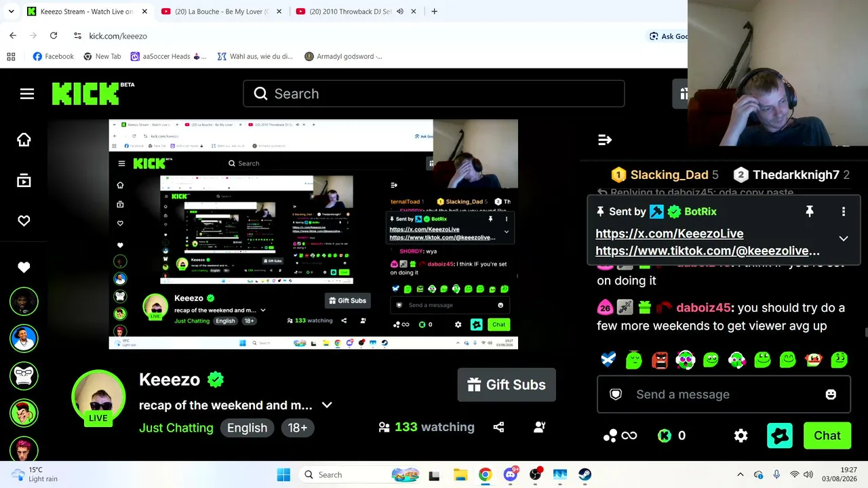Click daboiz45 username in chat
The height and width of the screenshot is (488, 868).
(703, 308)
